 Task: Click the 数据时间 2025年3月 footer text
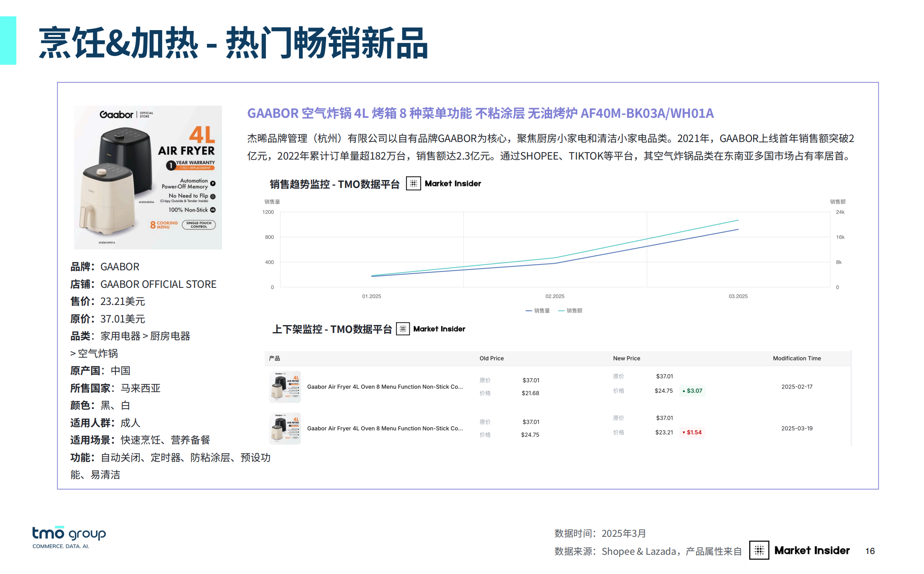click(x=600, y=533)
